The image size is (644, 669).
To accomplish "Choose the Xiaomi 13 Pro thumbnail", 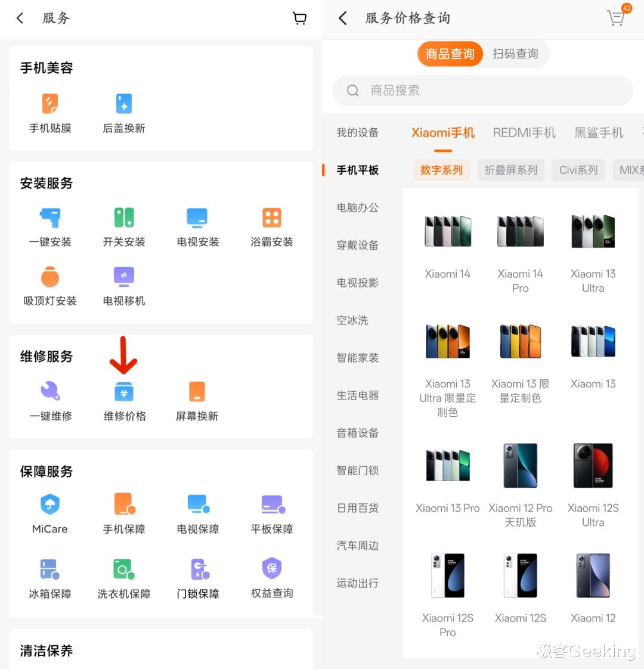I will [447, 465].
